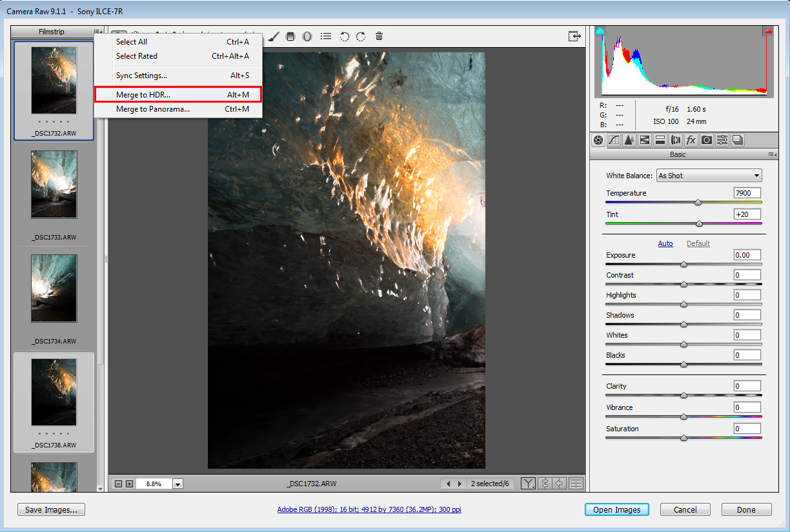The image size is (790, 532).
Task: Open the zoom level dropdown
Action: pos(178,484)
